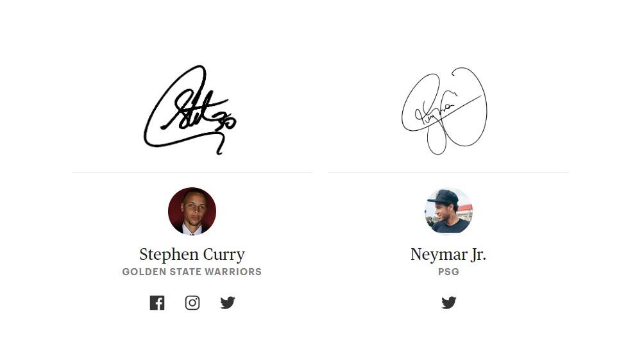Image resolution: width=644 pixels, height=356 pixels.
Task: Click the number 30 in Curry's signature
Action: coord(228,121)
